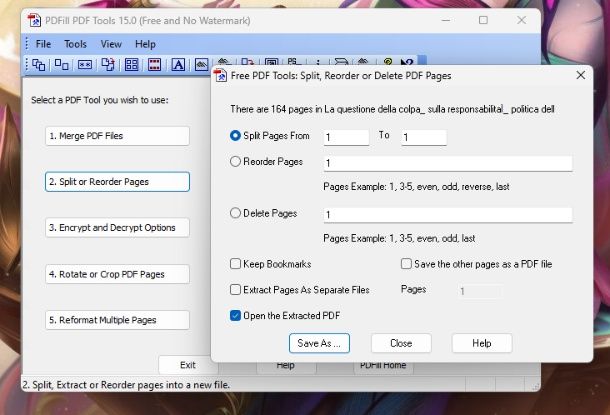Open the Tools menu
610x415 pixels.
click(x=75, y=44)
